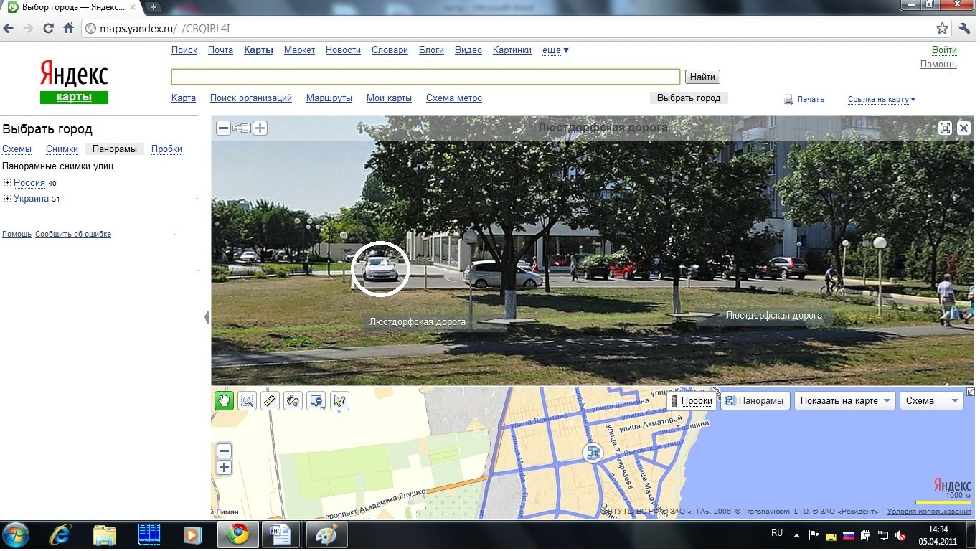The width and height of the screenshot is (980, 551).
Task: Click the left Люстдорфская дорога panorama arrow label
Action: [418, 322]
